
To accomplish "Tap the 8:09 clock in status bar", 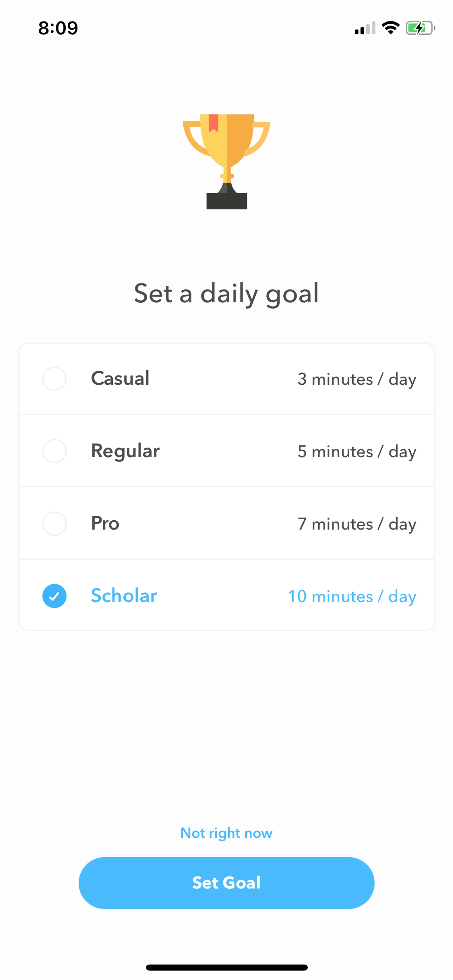I will coord(58,28).
